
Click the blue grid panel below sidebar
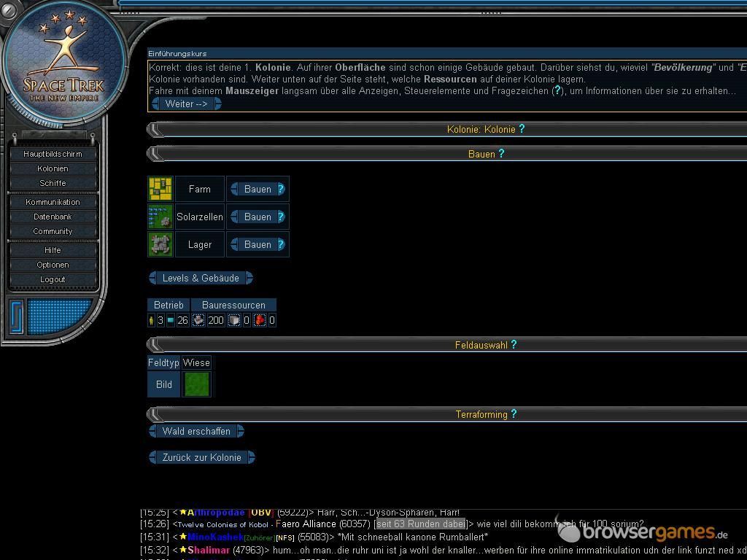pyautogui.click(x=58, y=316)
